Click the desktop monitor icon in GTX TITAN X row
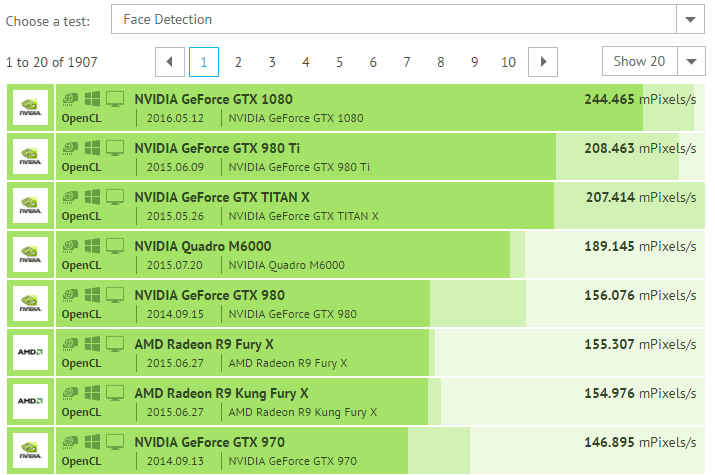This screenshot has width=715, height=475. point(115,197)
